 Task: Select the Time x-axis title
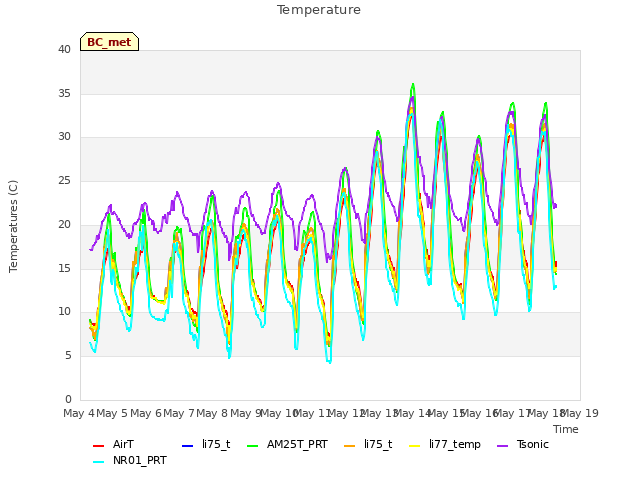(566, 429)
